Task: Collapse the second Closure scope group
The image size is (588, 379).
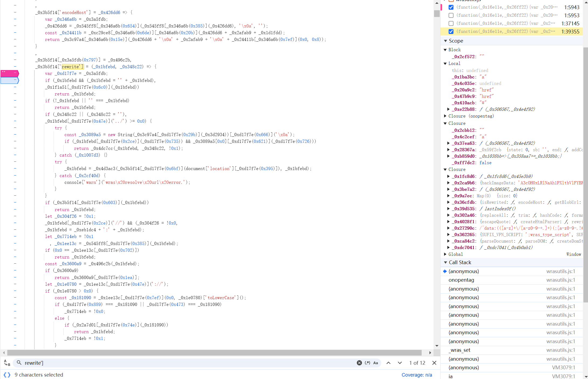Action: [445, 170]
